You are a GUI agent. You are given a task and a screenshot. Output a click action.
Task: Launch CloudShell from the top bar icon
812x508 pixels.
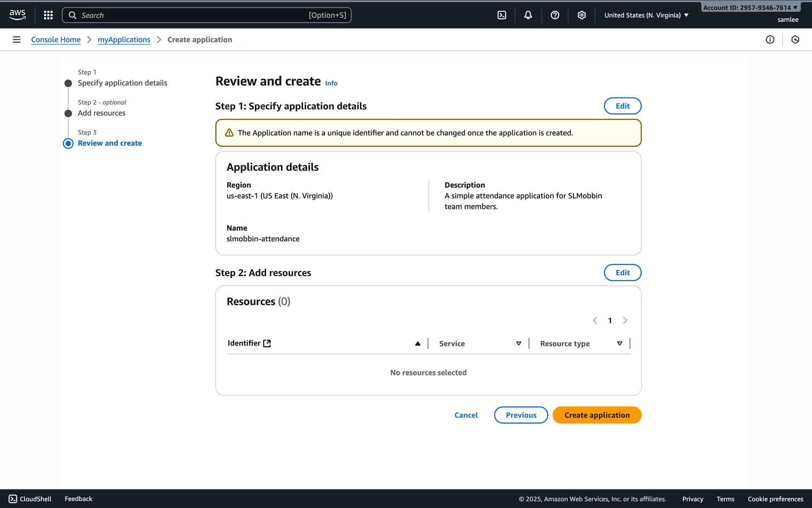(x=502, y=15)
